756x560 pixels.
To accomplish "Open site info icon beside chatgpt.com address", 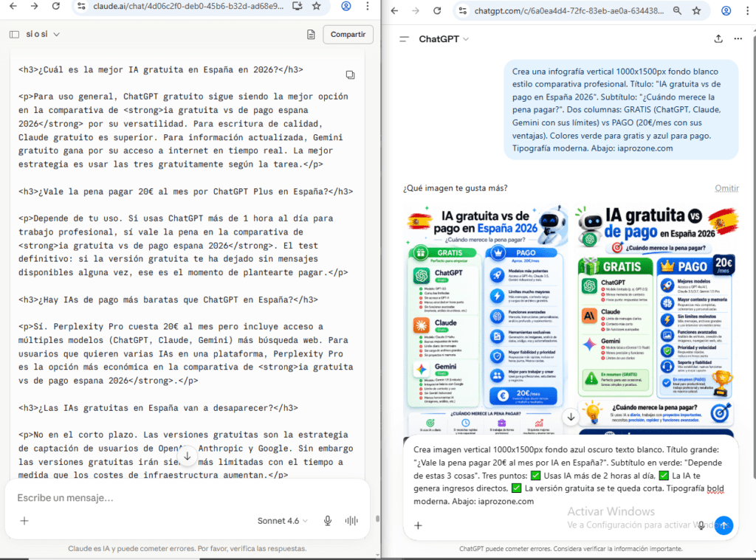I will tap(463, 10).
